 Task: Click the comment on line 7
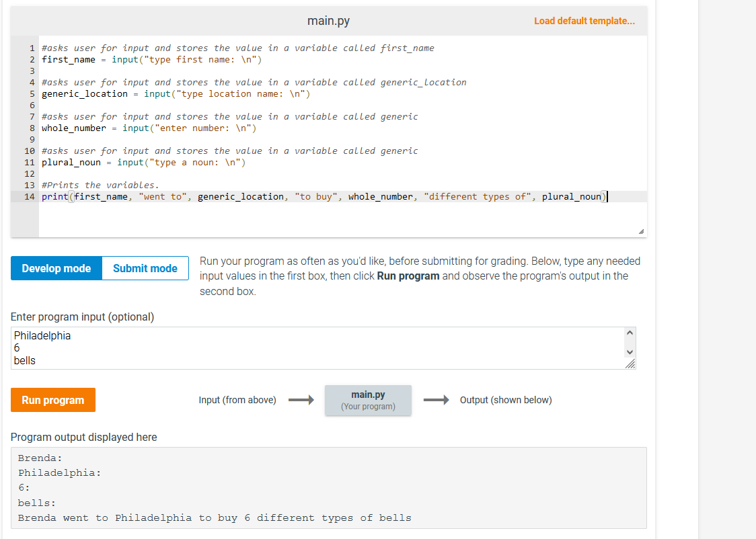point(229,116)
